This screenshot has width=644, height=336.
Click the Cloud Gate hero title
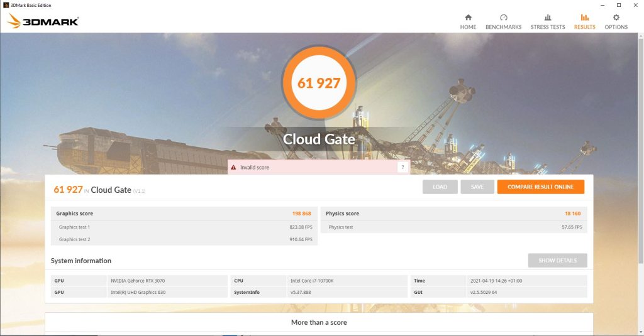pyautogui.click(x=319, y=139)
